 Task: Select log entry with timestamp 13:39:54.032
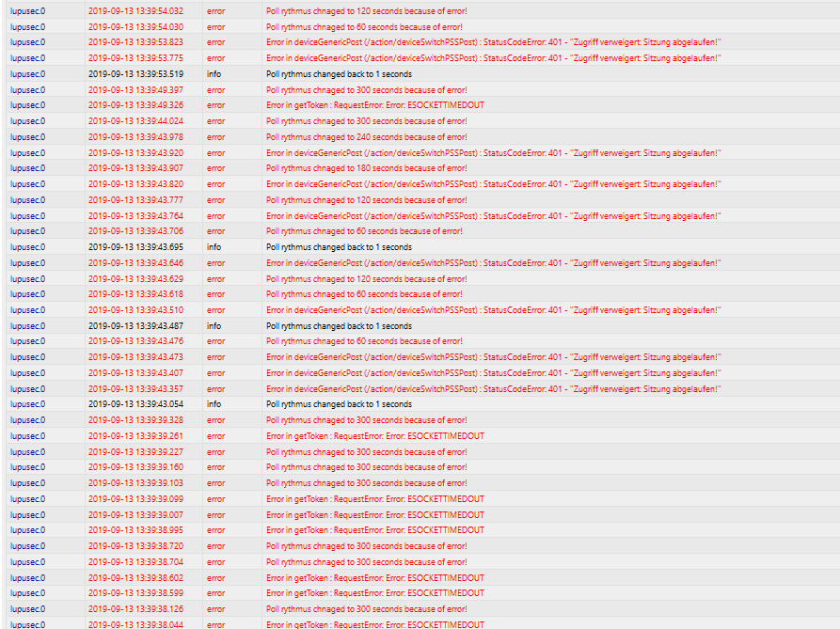pos(423,10)
